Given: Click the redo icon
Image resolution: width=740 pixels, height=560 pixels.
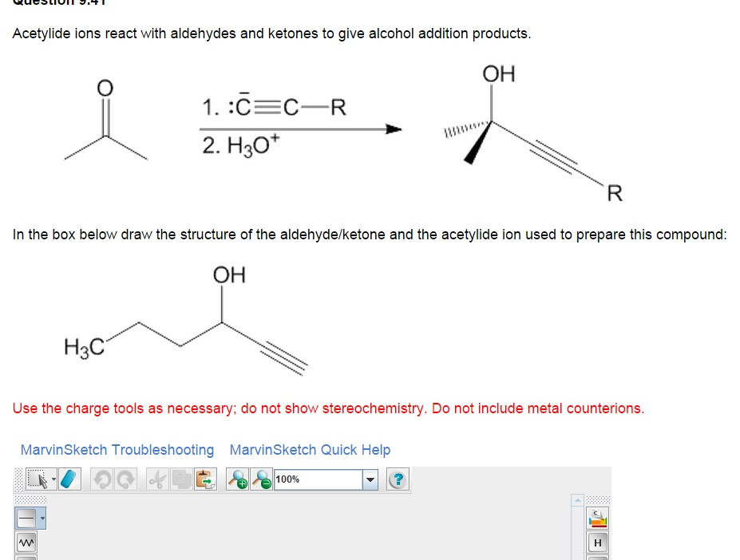Looking at the screenshot, I should point(125,479).
